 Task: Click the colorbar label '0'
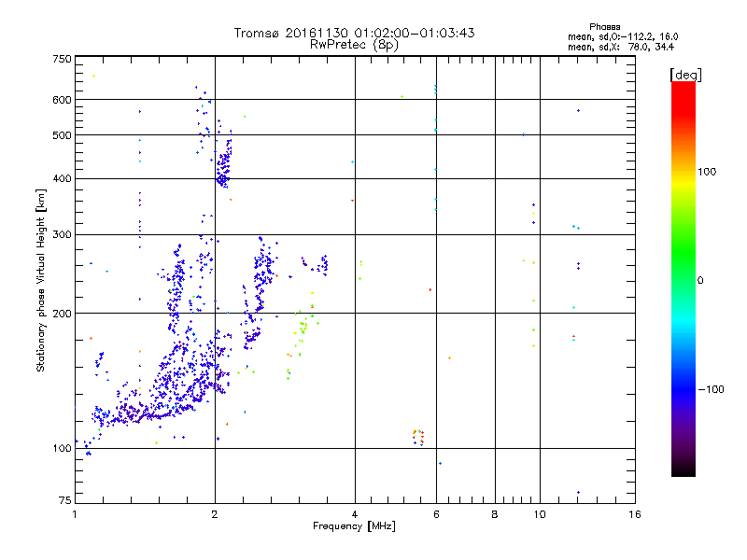coord(699,281)
